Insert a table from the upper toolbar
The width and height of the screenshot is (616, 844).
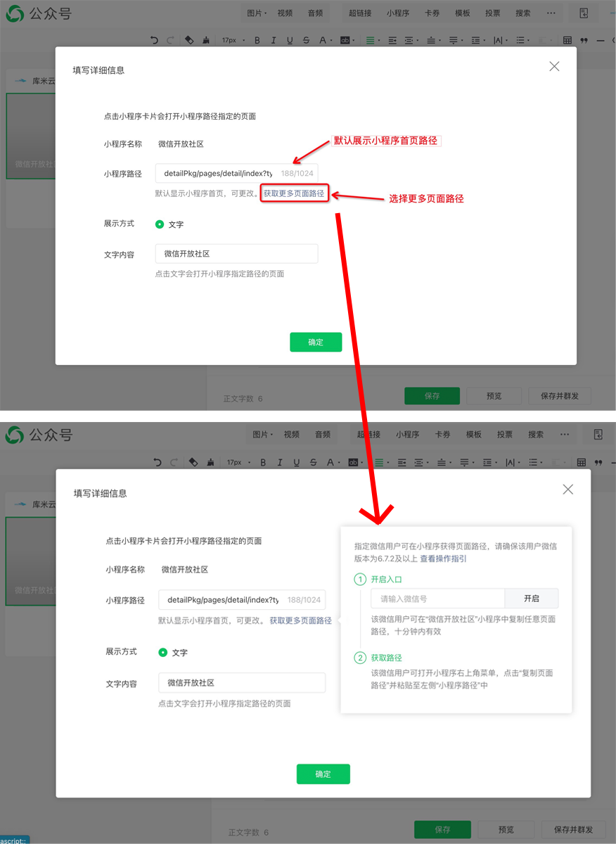[567, 41]
